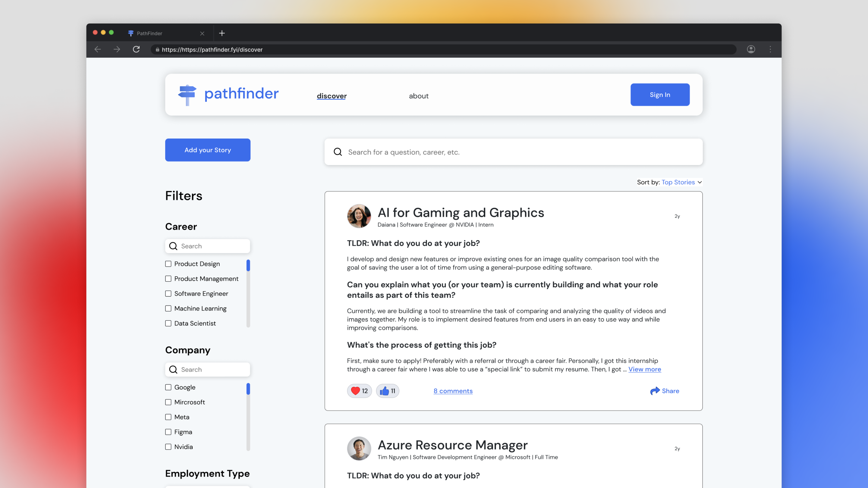The width and height of the screenshot is (868, 488).
Task: Check the Nvidia company filter checkbox
Action: point(168,446)
